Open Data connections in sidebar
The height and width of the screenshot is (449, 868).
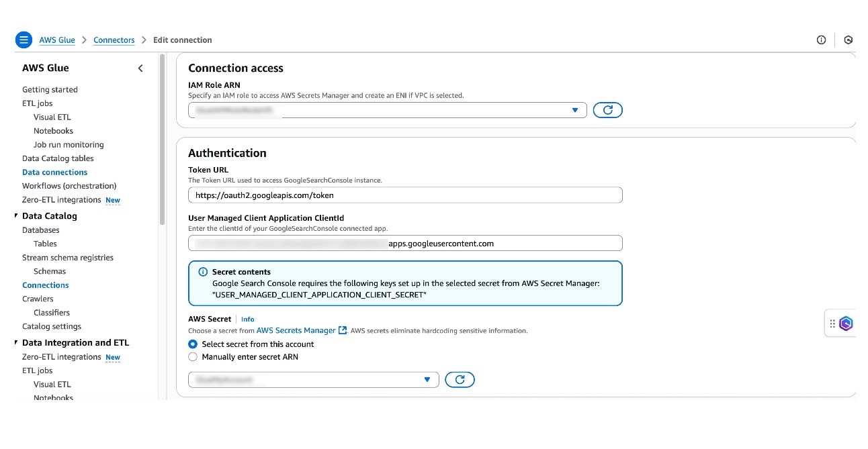point(54,172)
